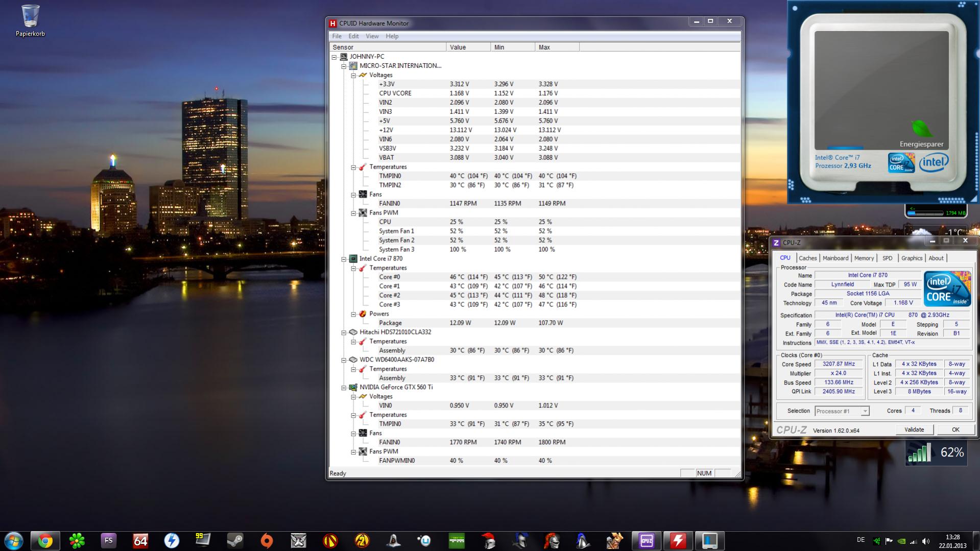Open the Windows Start menu orb
Viewport: 980px width, 551px height.
click(x=14, y=540)
